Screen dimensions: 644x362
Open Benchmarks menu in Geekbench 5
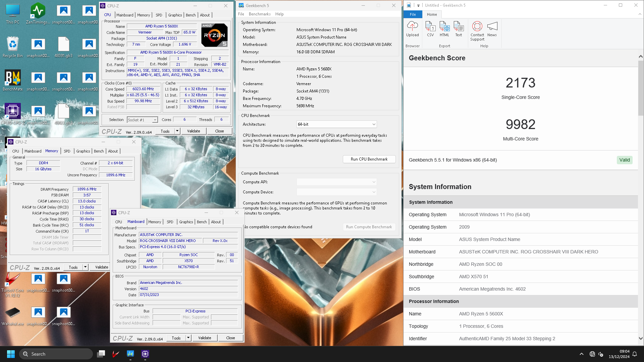pyautogui.click(x=260, y=14)
